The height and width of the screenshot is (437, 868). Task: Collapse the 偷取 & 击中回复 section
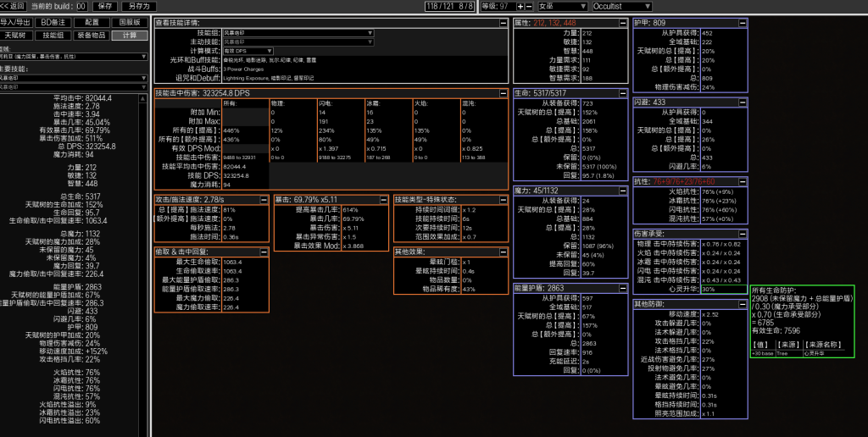(x=264, y=252)
